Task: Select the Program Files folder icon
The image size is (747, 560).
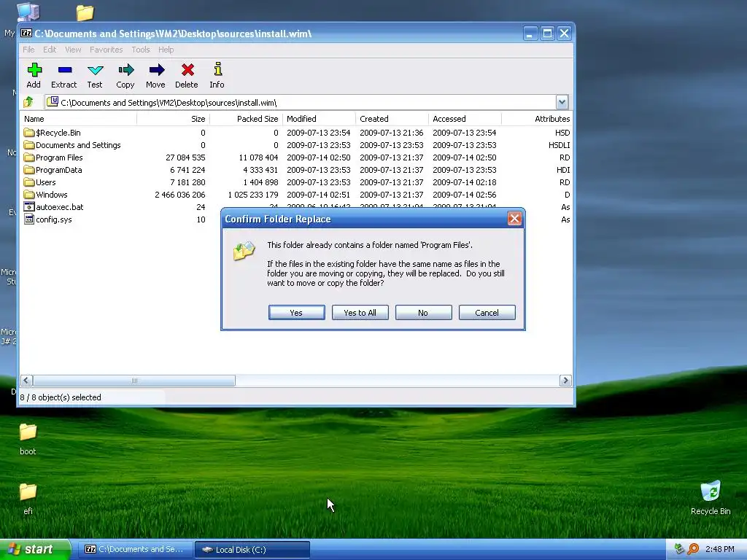Action: click(x=29, y=157)
